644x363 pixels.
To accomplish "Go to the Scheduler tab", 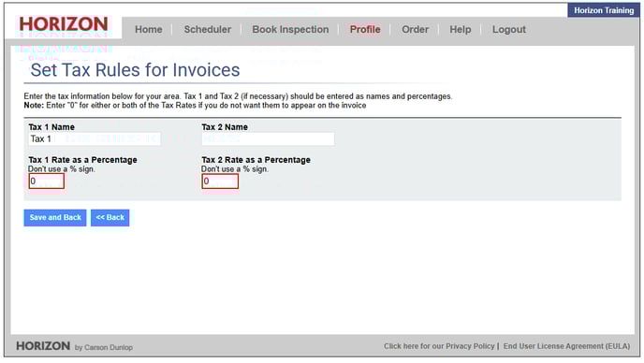I will 208,30.
